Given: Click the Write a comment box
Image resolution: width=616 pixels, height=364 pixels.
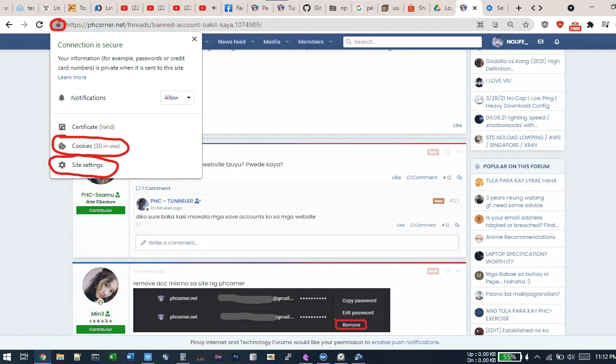Looking at the screenshot, I should coord(297,243).
